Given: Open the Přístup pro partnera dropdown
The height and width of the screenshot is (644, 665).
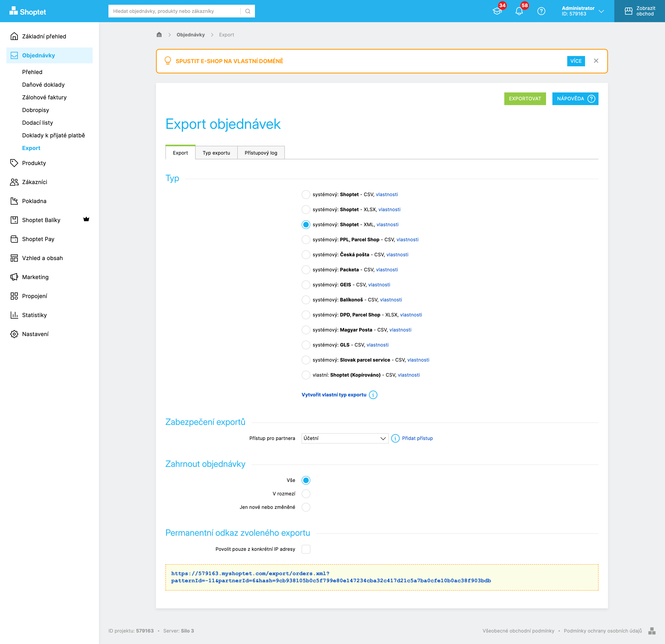Looking at the screenshot, I should click(x=345, y=438).
